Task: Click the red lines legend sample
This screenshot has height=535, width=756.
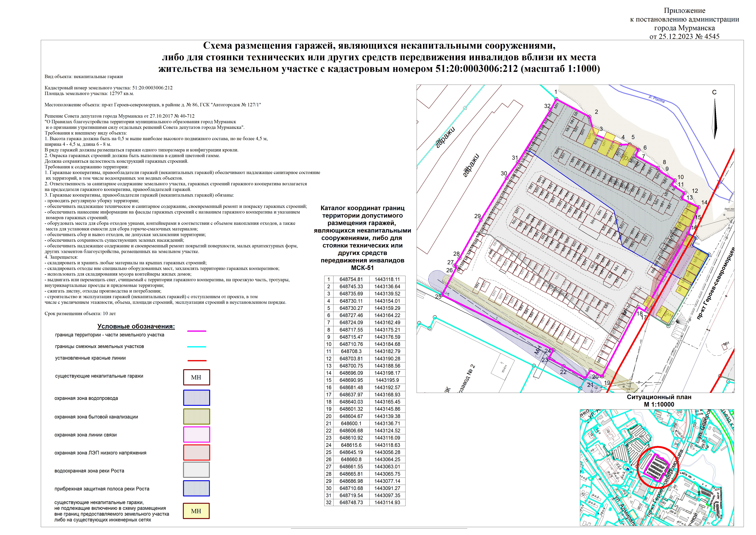Action: (197, 360)
